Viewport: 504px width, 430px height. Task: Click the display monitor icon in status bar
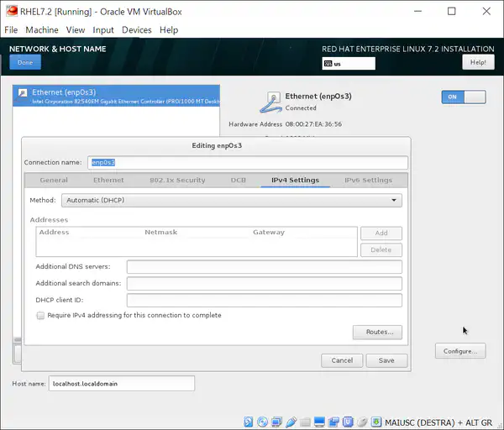point(319,421)
